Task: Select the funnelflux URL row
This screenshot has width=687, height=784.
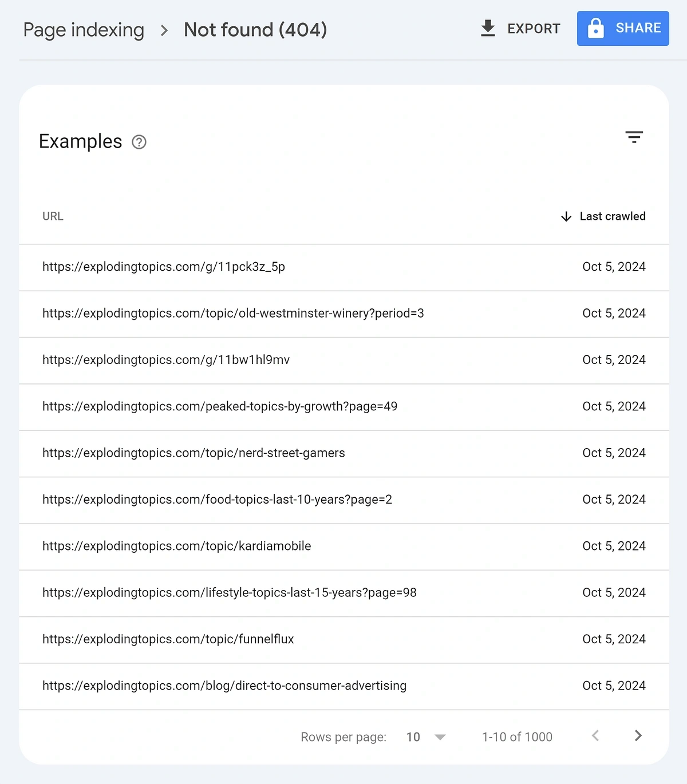Action: (x=344, y=640)
